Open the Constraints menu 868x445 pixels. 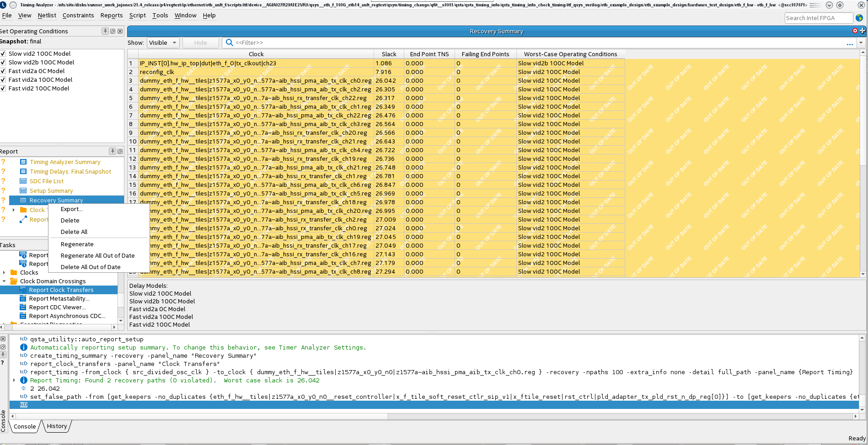(78, 16)
